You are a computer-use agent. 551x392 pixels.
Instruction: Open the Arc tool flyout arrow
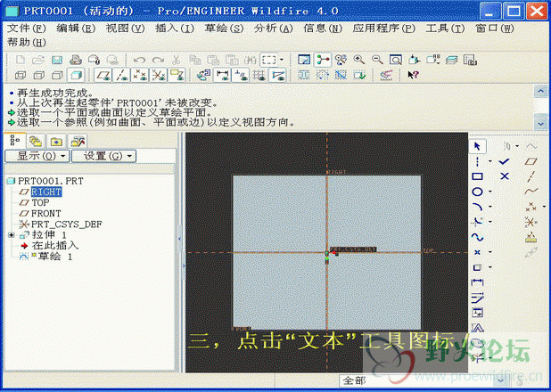point(490,207)
